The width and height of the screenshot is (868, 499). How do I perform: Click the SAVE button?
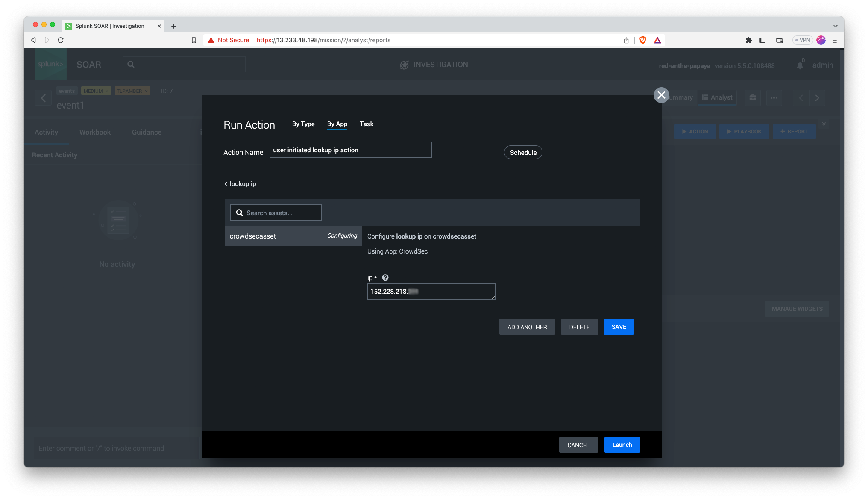tap(619, 327)
